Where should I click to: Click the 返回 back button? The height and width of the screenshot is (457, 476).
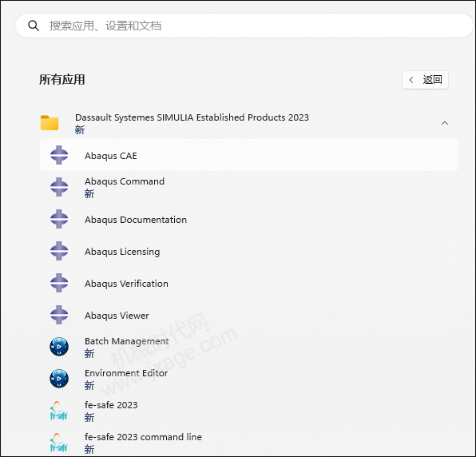[425, 80]
